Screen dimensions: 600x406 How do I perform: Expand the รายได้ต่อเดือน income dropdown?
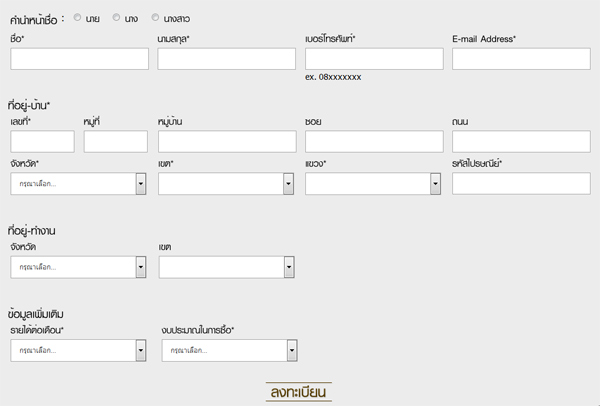79,350
